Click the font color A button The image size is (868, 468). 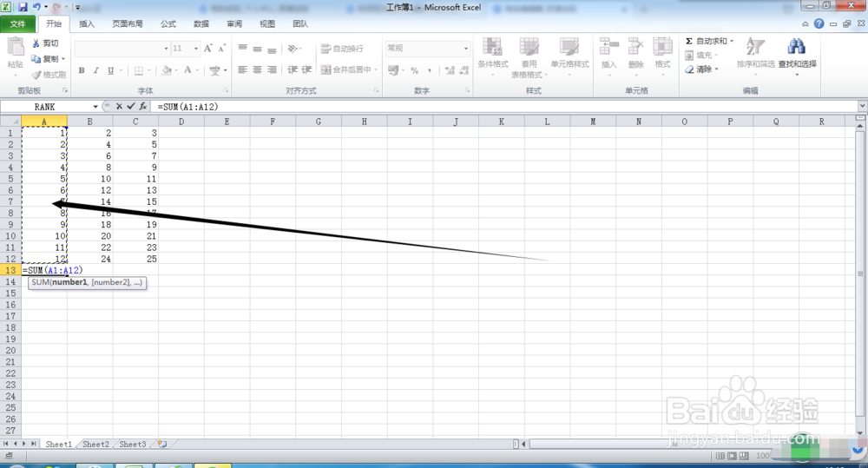point(187,70)
